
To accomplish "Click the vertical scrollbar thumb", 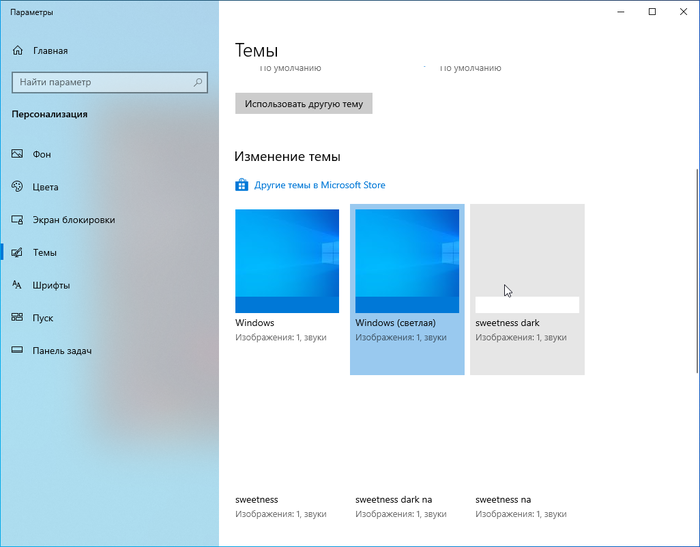I will pyautogui.click(x=697, y=271).
